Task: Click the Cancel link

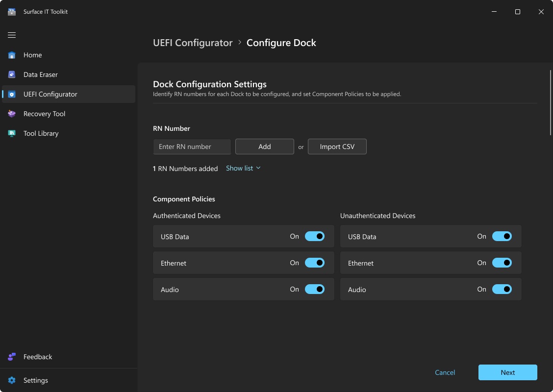Action: 445,372
